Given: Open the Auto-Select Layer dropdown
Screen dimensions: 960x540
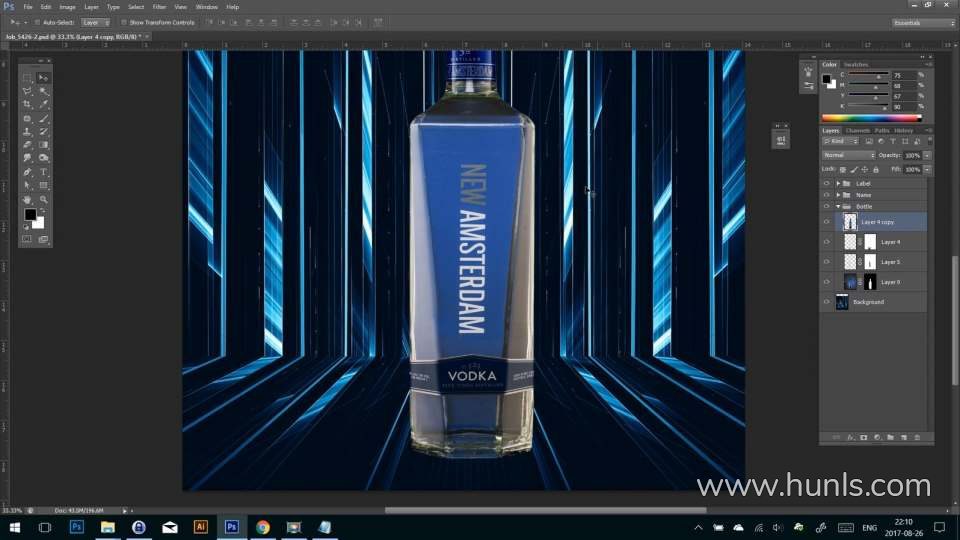Looking at the screenshot, I should 96,22.
